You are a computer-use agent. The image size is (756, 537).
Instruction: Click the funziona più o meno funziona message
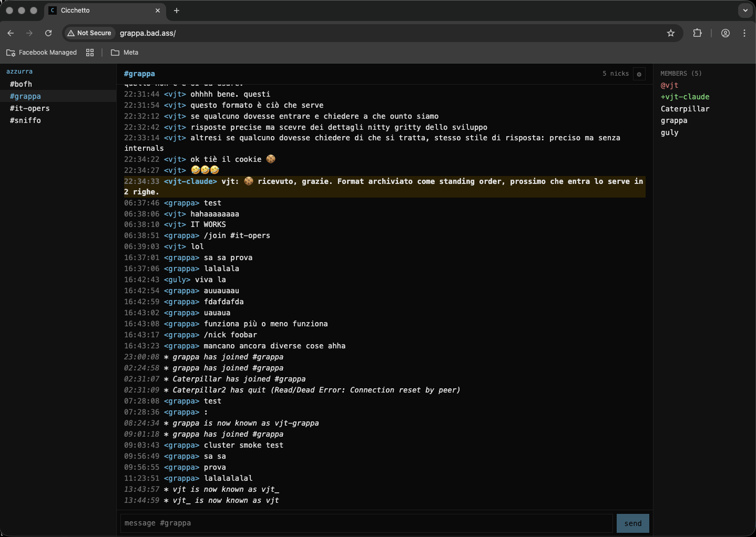pyautogui.click(x=265, y=324)
